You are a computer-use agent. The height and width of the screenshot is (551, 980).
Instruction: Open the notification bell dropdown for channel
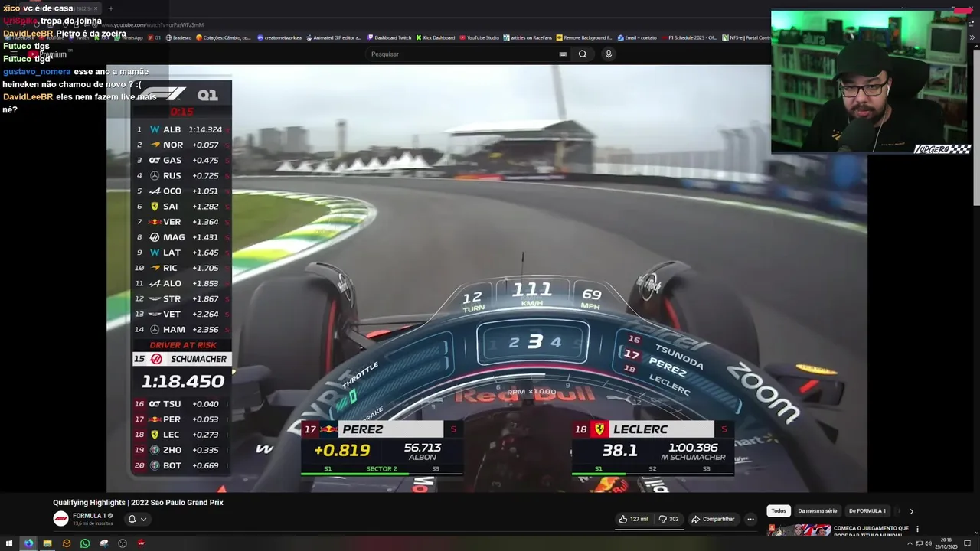(x=137, y=519)
